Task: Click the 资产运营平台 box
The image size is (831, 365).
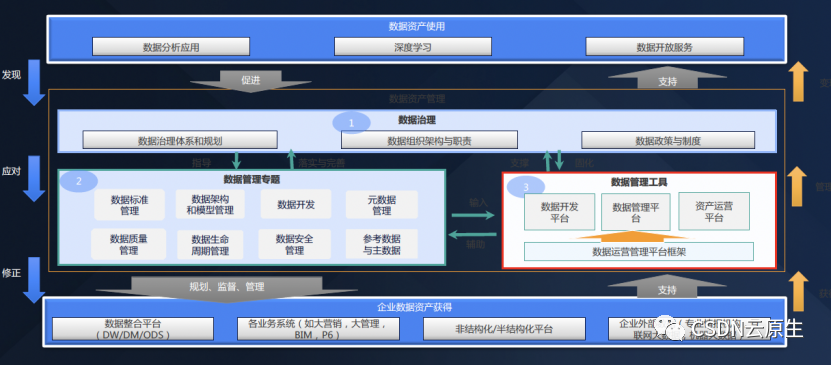Action: 714,211
